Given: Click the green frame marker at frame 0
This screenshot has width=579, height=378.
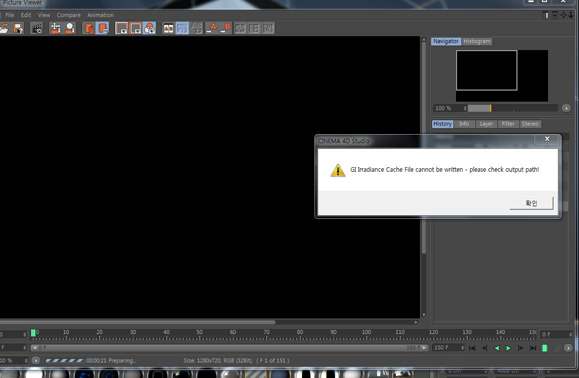Looking at the screenshot, I should 33,333.
